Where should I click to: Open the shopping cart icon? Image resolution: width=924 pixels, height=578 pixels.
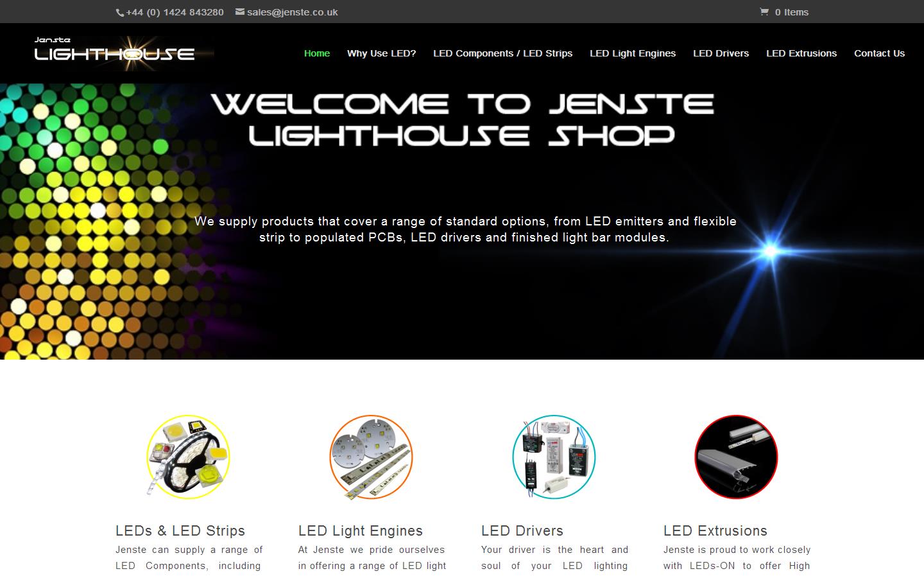coord(764,12)
